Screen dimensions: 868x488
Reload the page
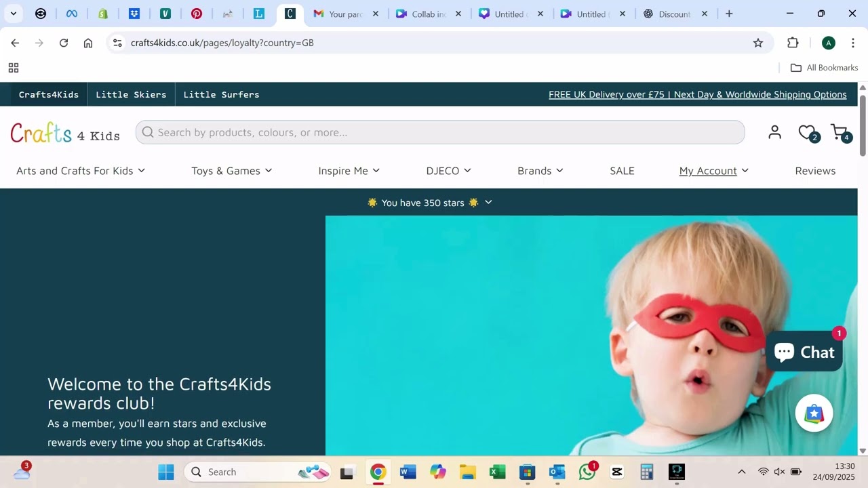(x=64, y=43)
